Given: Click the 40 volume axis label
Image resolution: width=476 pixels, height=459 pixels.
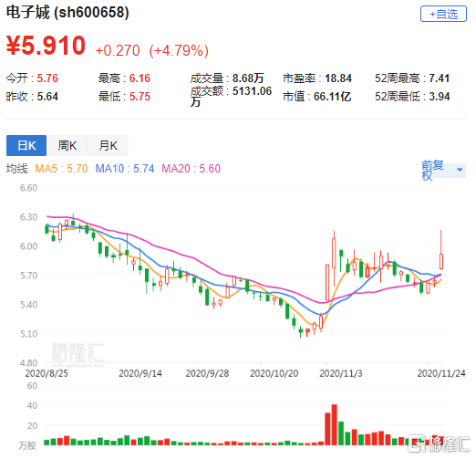Looking at the screenshot, I should (x=32, y=405).
